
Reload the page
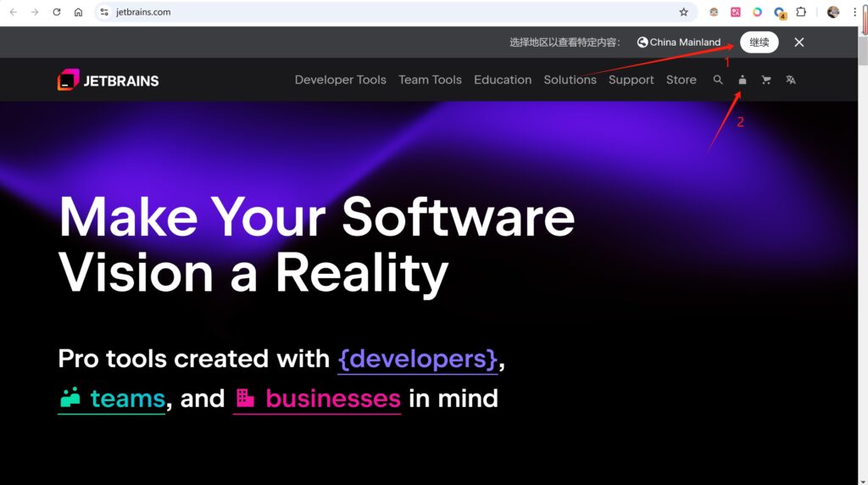(x=57, y=12)
